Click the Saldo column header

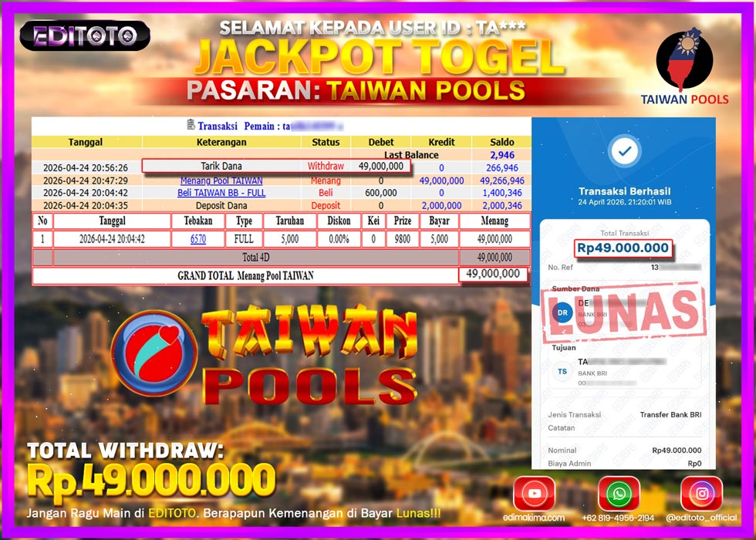[502, 142]
